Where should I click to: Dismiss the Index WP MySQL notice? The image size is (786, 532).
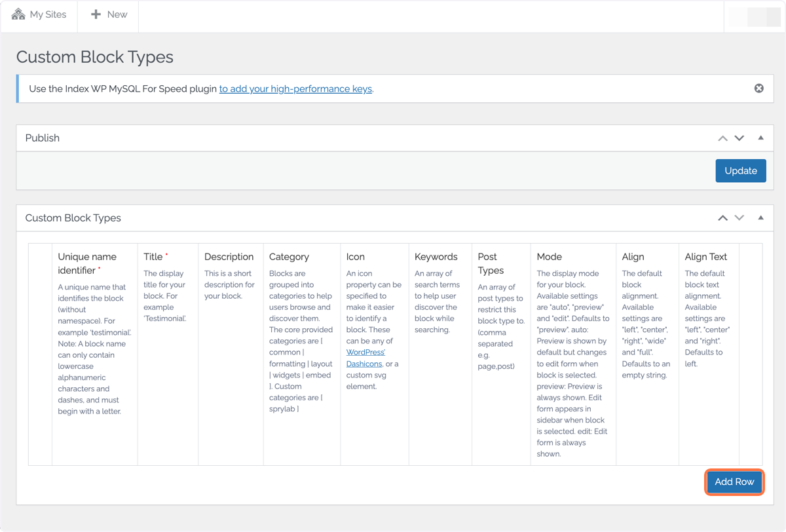(759, 88)
